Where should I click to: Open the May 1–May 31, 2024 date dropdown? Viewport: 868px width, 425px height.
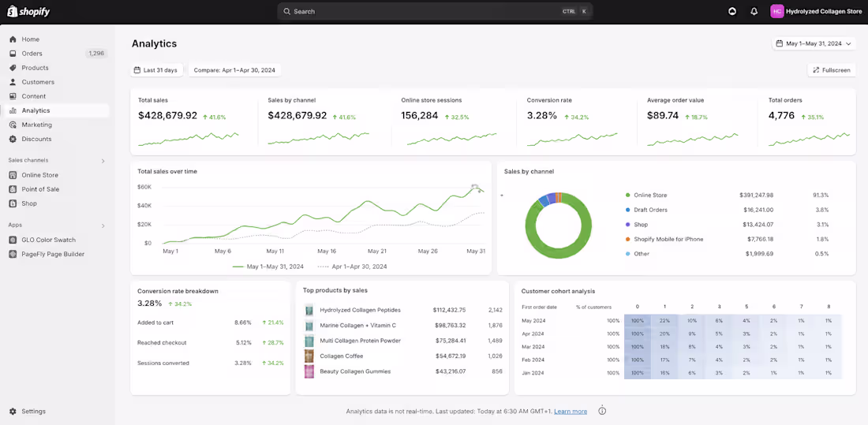pyautogui.click(x=814, y=43)
